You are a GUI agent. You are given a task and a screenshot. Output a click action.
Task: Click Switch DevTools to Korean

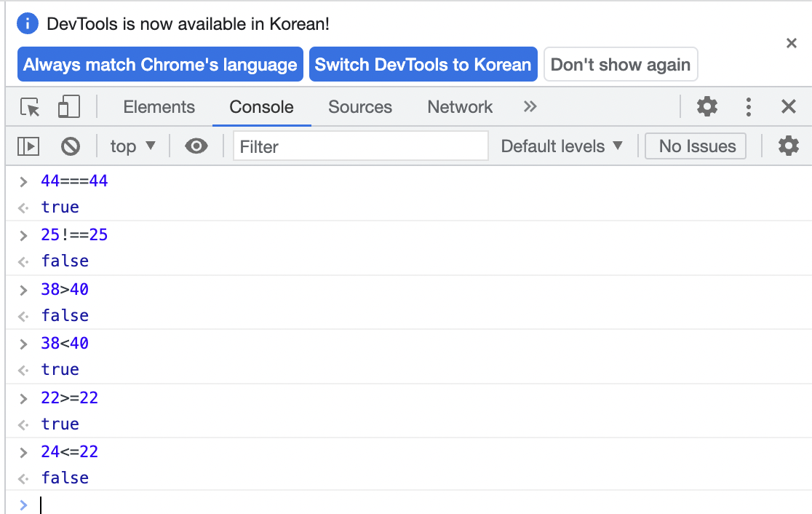coord(423,64)
